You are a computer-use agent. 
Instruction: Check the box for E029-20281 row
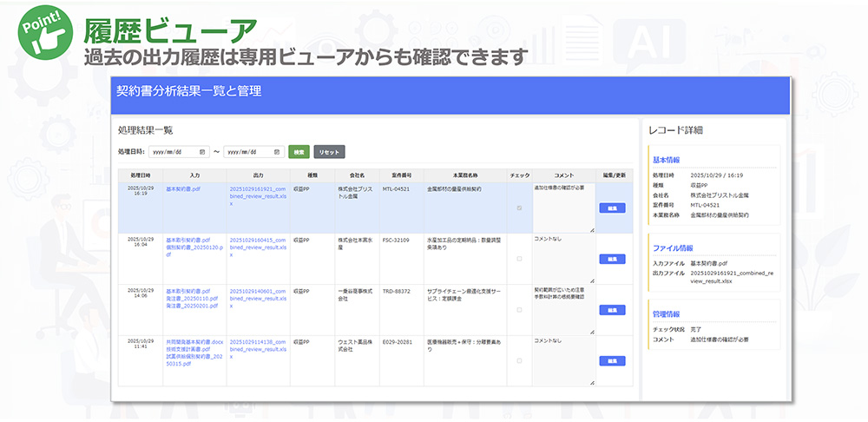coord(519,360)
